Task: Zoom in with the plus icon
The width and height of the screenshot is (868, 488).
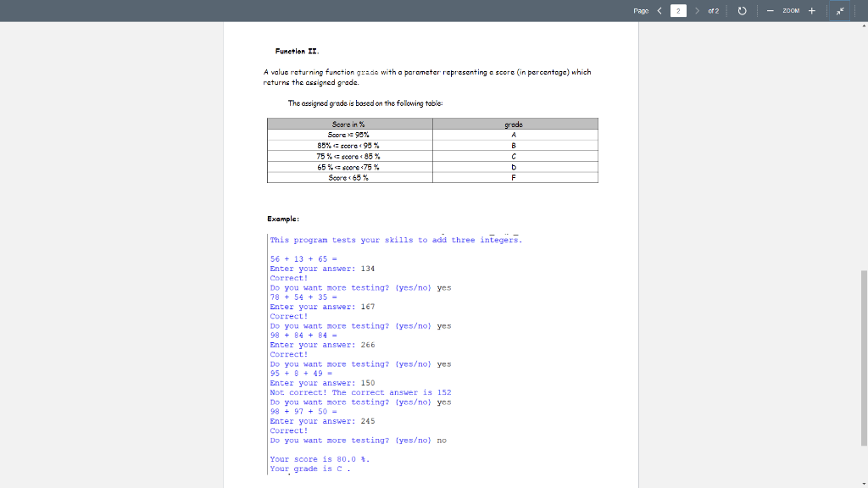Action: tap(810, 10)
